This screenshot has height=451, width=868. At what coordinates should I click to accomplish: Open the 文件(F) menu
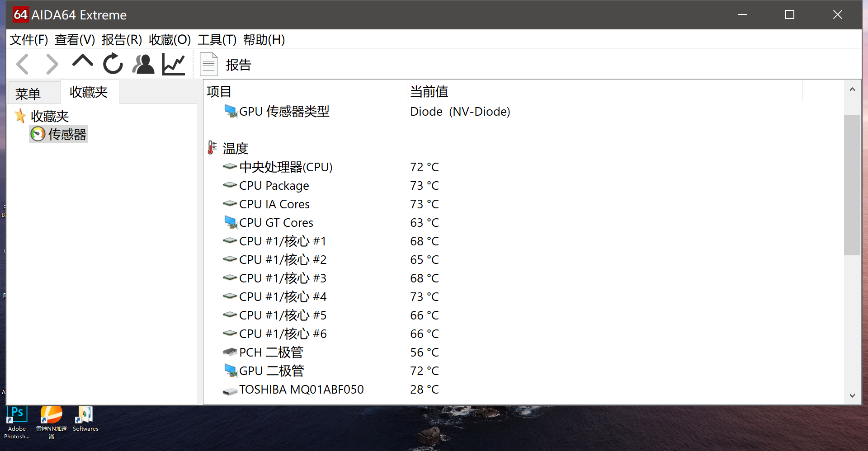coord(29,40)
